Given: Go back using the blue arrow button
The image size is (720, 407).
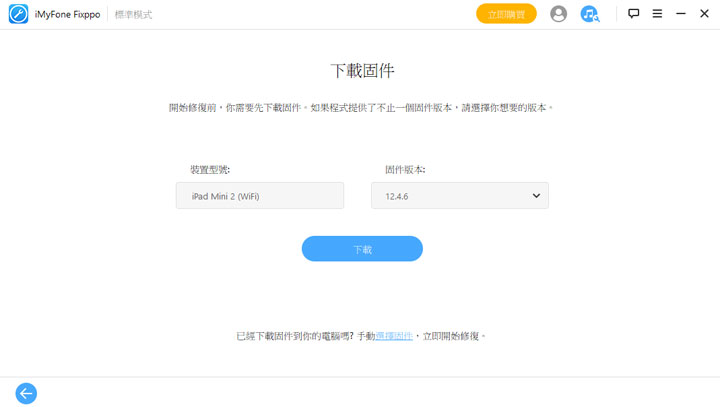Looking at the screenshot, I should (x=26, y=393).
